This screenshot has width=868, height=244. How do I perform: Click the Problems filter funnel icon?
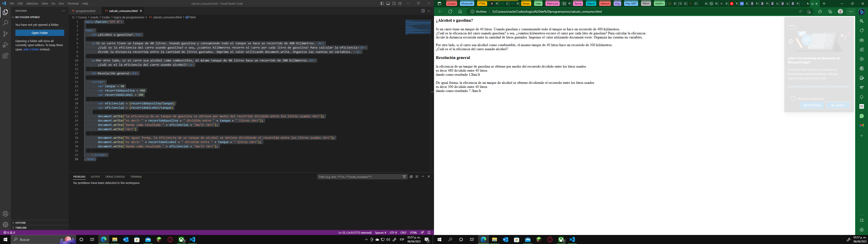point(404,177)
